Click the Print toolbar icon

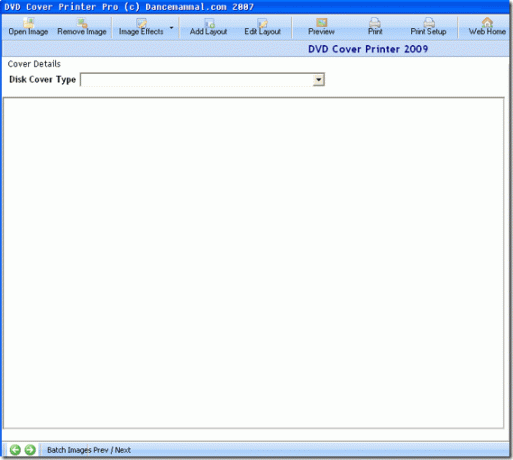pyautogui.click(x=375, y=27)
